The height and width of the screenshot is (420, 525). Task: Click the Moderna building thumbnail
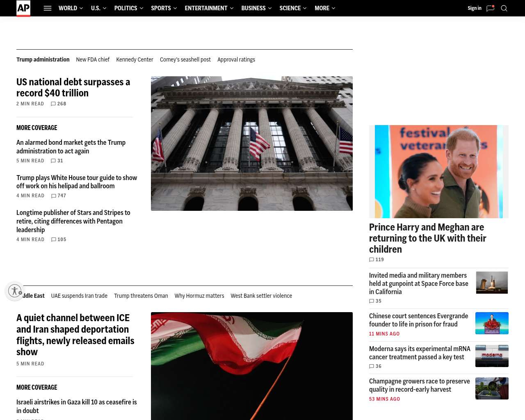(492, 356)
